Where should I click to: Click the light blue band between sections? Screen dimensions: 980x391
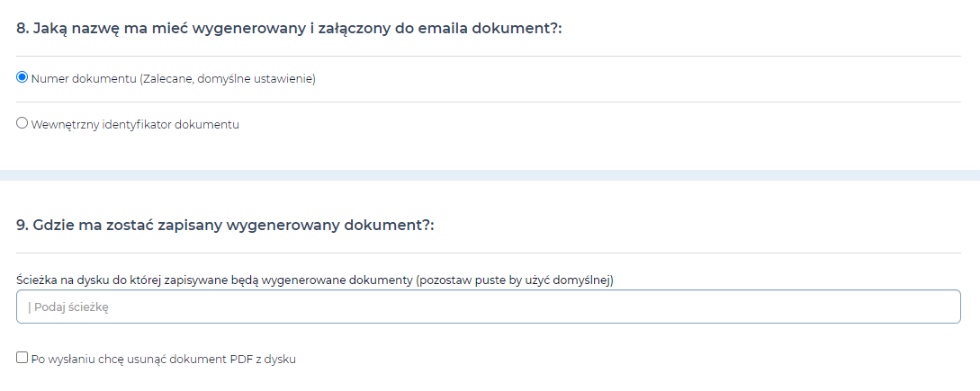(x=490, y=175)
